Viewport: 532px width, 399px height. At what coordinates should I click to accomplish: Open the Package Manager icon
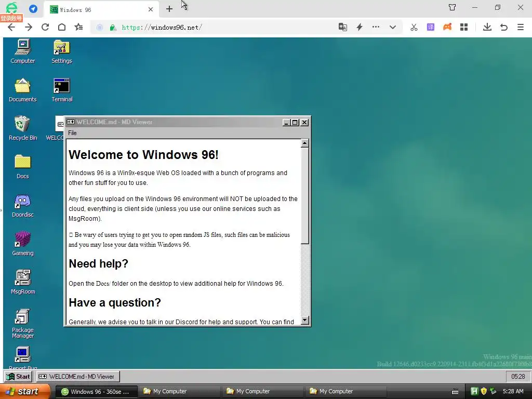pyautogui.click(x=23, y=323)
